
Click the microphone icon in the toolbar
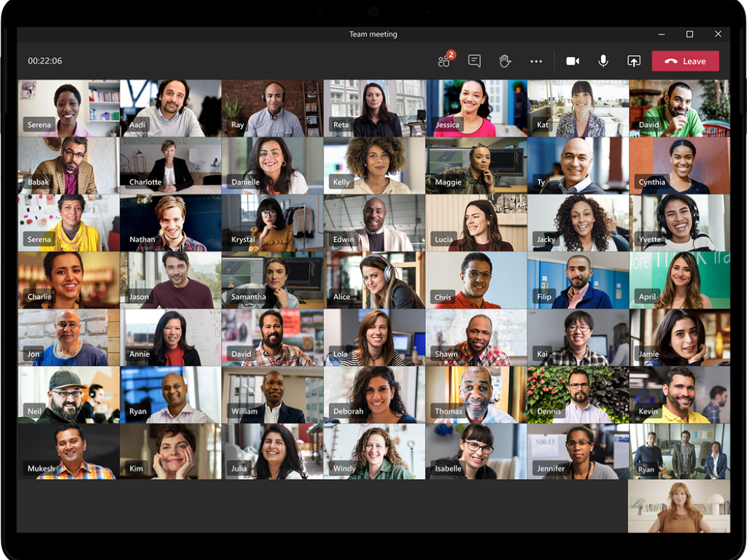tap(603, 61)
